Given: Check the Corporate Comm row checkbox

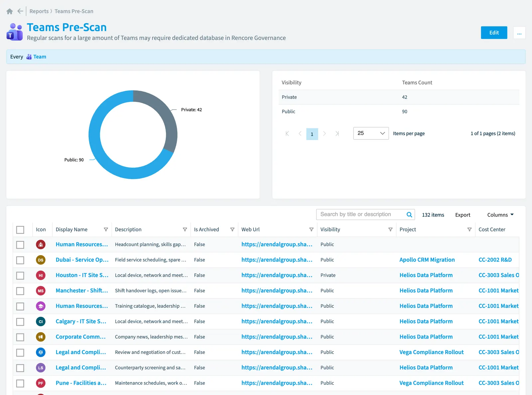Looking at the screenshot, I should click(x=20, y=337).
